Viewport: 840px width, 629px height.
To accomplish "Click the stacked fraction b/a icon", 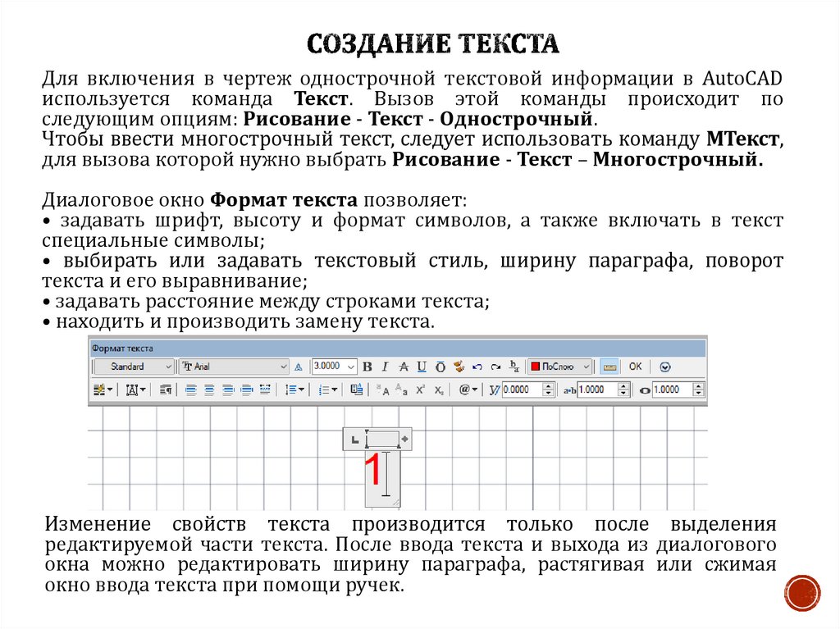I will click(x=514, y=367).
